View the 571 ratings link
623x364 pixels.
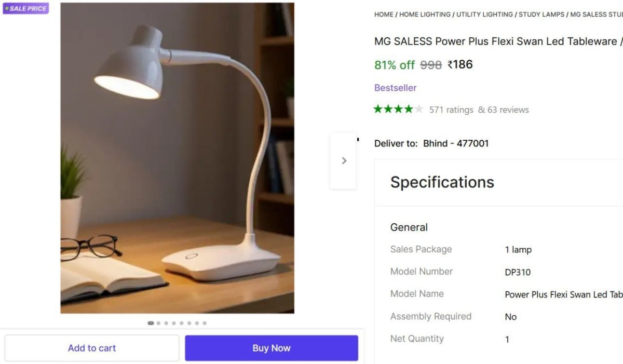tap(451, 110)
